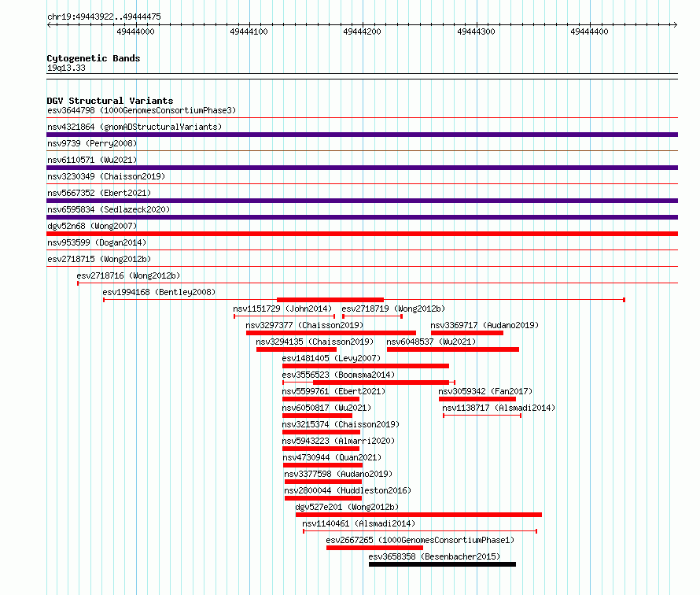Click the thick red dgv52n68 bar
Screen dimensions: 700x595
click(362, 234)
